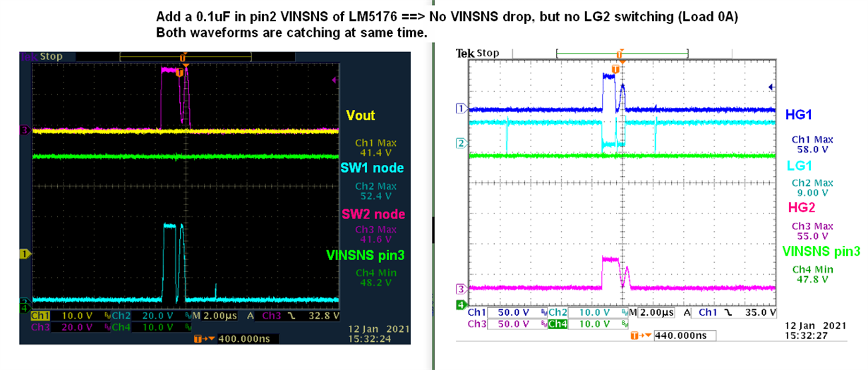Click channel 1 marker on the SW1 node capture
The height and width of the screenshot is (370, 868).
point(24,253)
